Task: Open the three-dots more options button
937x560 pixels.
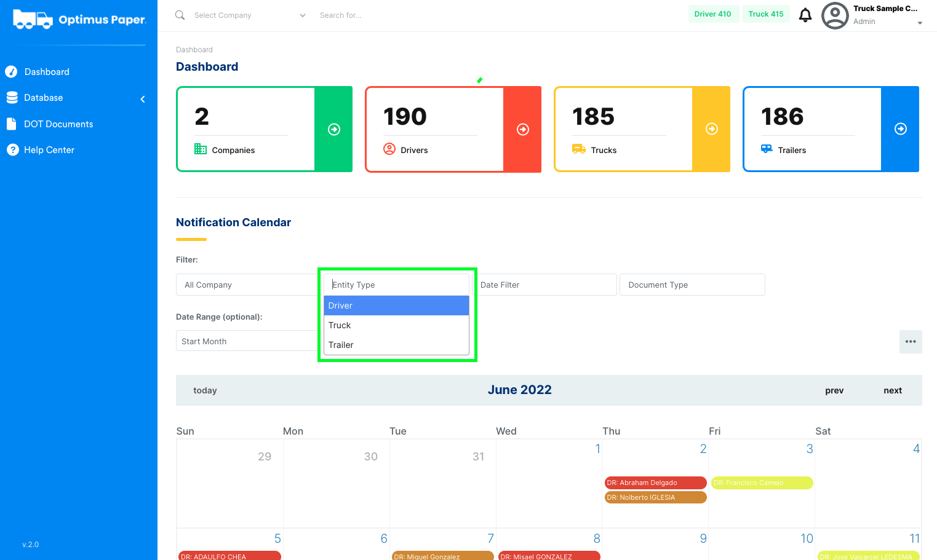Action: (911, 342)
